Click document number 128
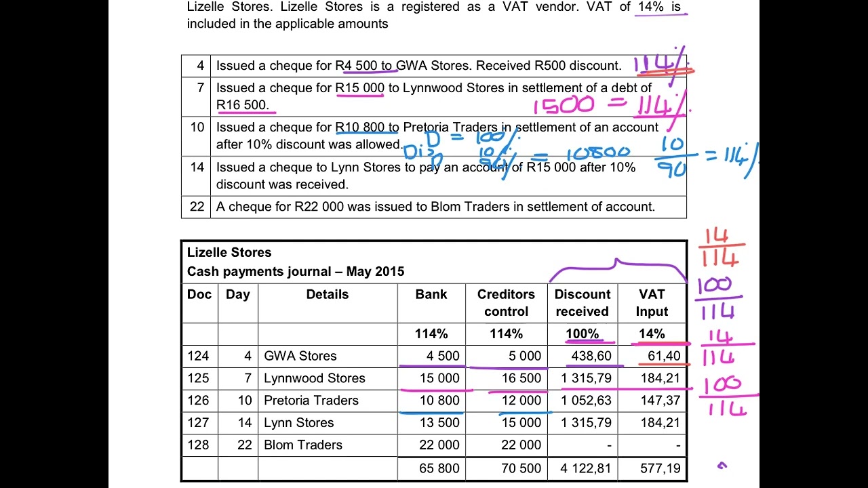The height and width of the screenshot is (488, 868). [x=198, y=445]
